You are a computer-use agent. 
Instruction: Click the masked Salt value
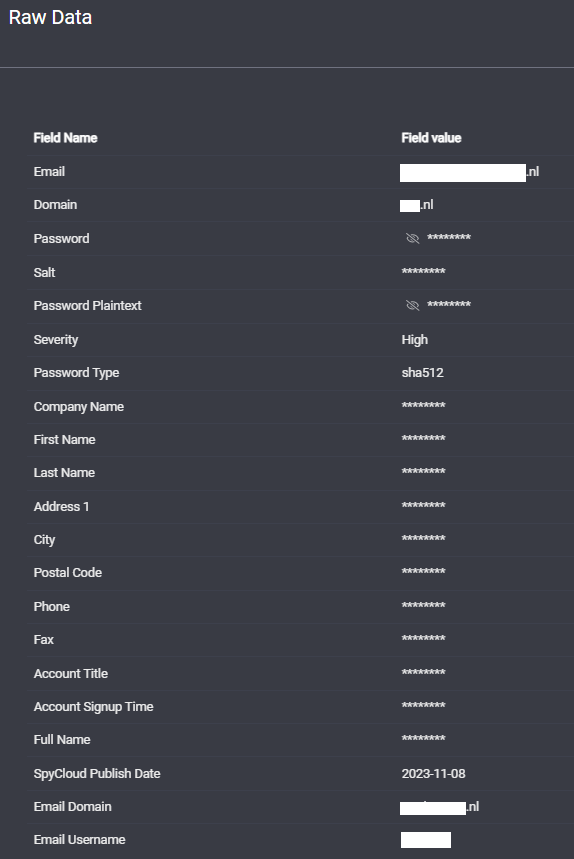click(423, 272)
